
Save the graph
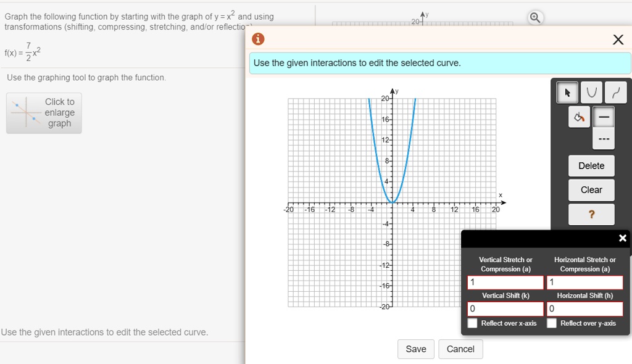tap(415, 349)
